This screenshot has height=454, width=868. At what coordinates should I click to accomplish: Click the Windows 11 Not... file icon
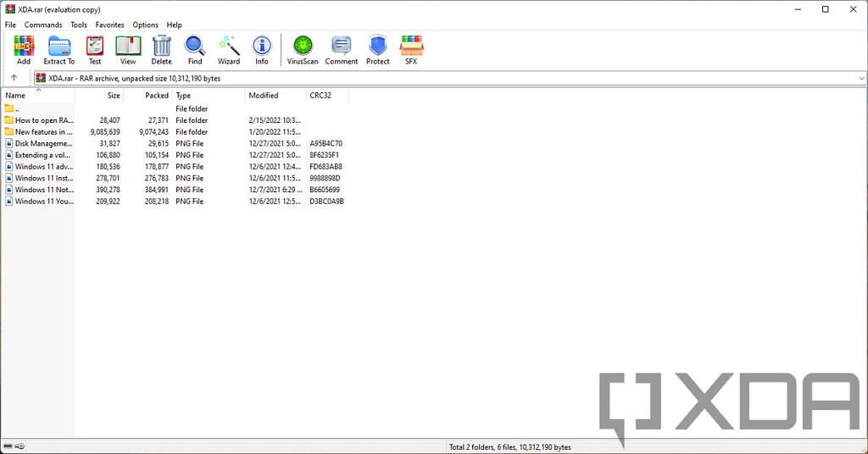pyautogui.click(x=8, y=190)
